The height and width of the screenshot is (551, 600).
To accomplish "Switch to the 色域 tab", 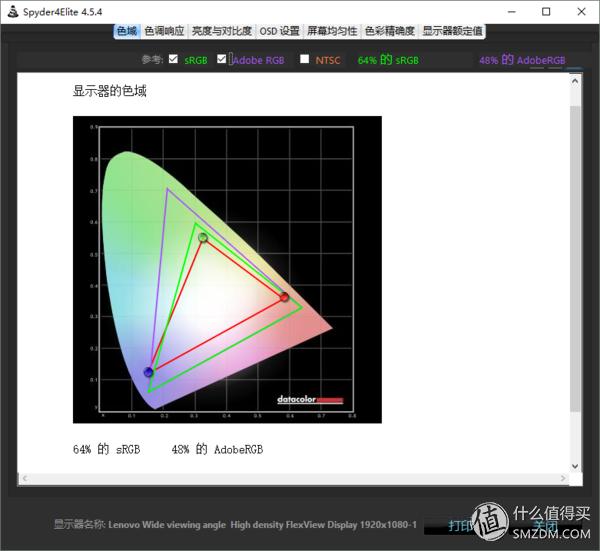I will pyautogui.click(x=127, y=31).
